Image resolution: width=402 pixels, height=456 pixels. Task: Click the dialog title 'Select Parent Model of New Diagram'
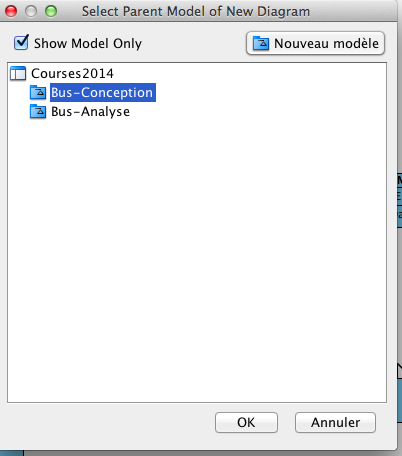196,11
